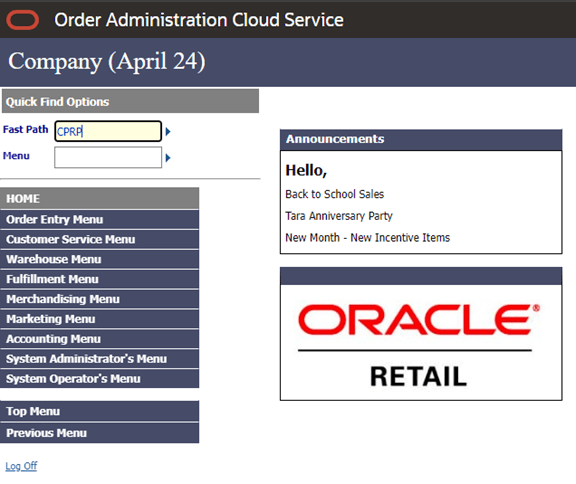Open the Order Entry Menu
This screenshot has height=484, width=576.
(100, 220)
